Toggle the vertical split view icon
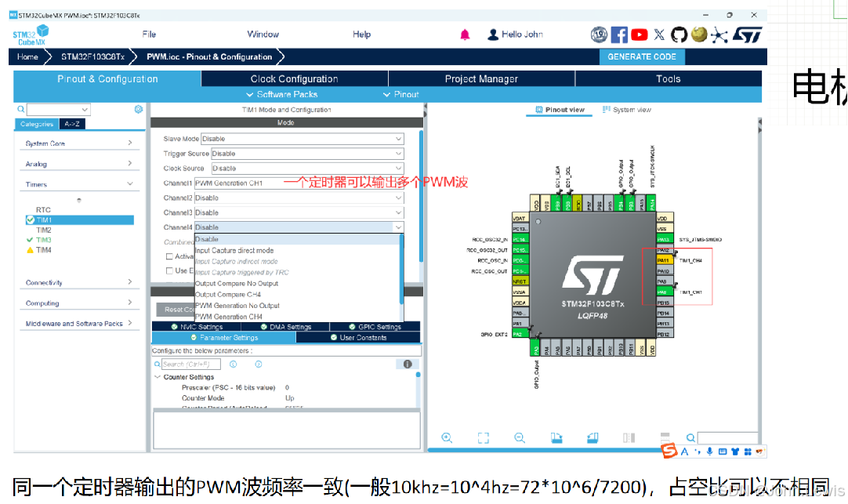 coord(629,437)
